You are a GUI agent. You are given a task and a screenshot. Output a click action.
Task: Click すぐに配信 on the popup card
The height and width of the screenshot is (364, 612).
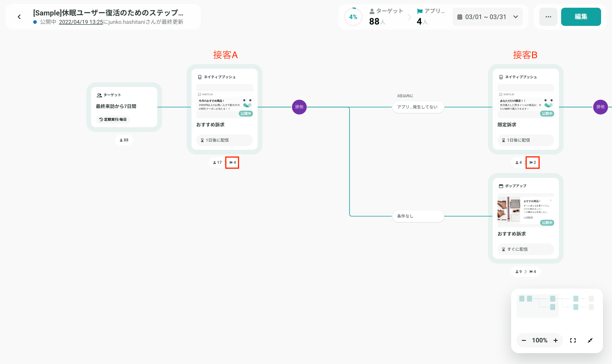(x=526, y=249)
